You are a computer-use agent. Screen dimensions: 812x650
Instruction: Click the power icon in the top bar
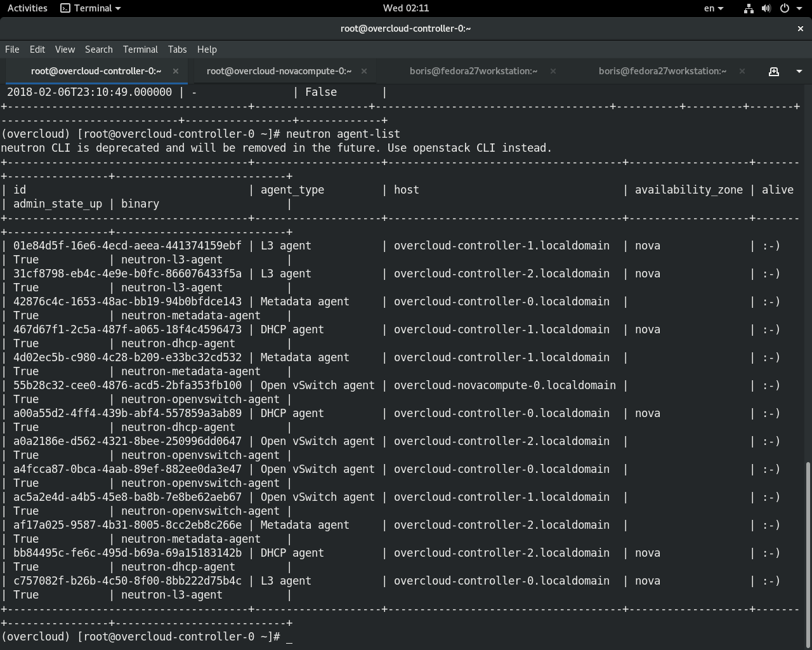coord(784,8)
